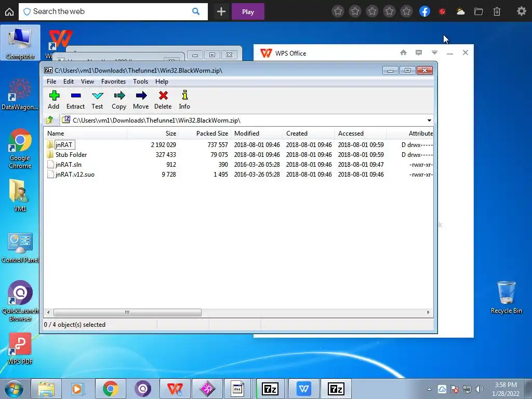Click the plus new tab icon
532x399 pixels.
221,11
